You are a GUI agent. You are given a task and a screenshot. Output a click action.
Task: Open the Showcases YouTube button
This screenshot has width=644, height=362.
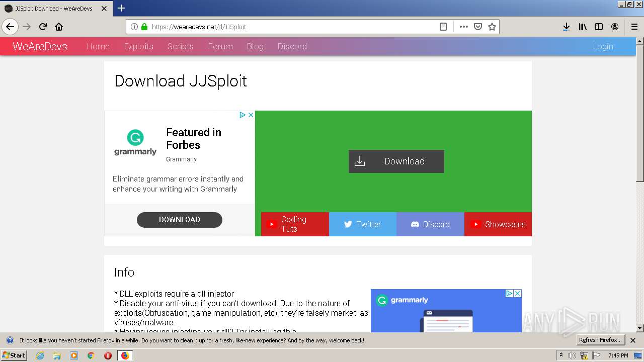point(498,224)
